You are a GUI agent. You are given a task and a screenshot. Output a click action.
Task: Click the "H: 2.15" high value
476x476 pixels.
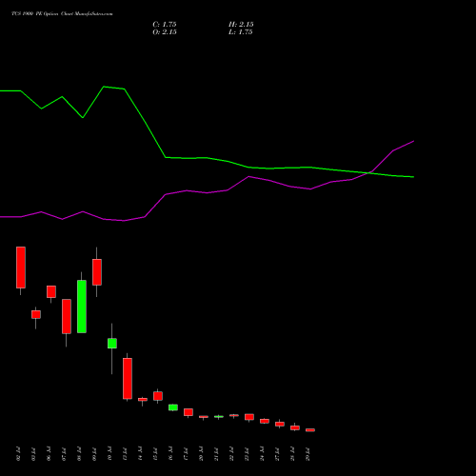(x=241, y=25)
